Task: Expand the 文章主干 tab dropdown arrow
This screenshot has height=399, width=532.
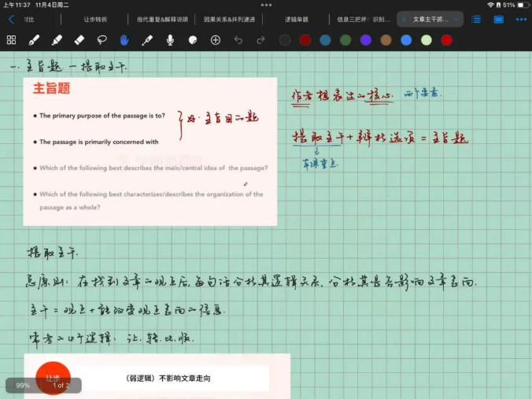Action: 456,19
